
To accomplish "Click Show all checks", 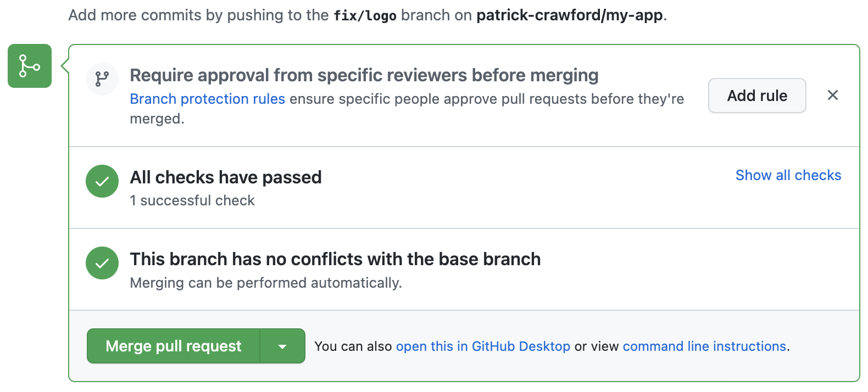I will click(788, 175).
